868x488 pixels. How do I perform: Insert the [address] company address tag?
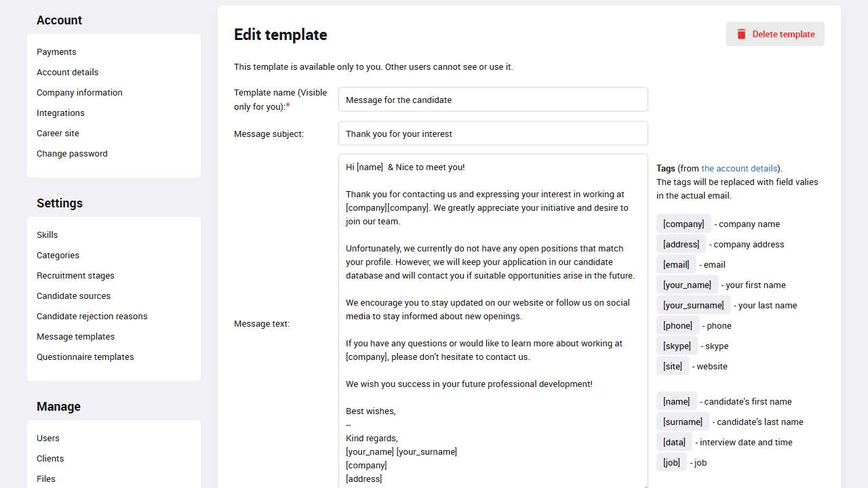tap(681, 244)
